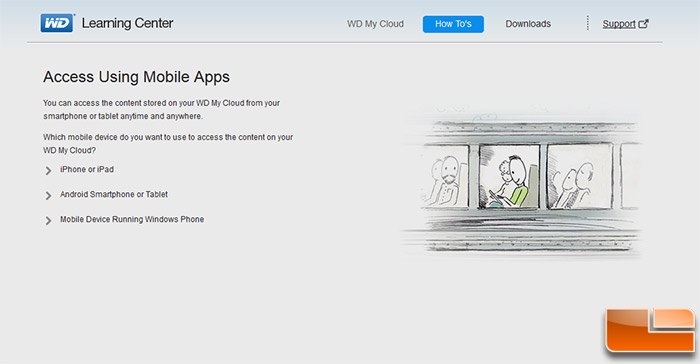
Task: Follow the Support link
Action: click(x=619, y=24)
